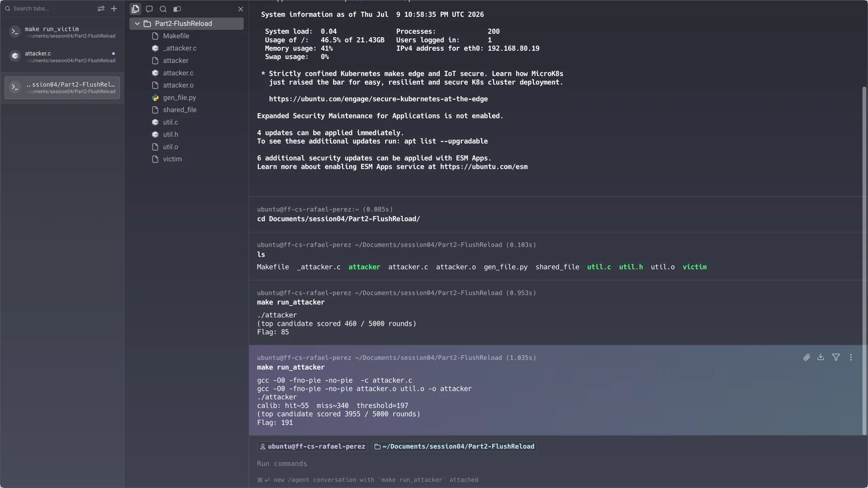This screenshot has width=868, height=488.
Task: Switch to session04/Part2-FlushReload terminal tab
Action: click(62, 88)
